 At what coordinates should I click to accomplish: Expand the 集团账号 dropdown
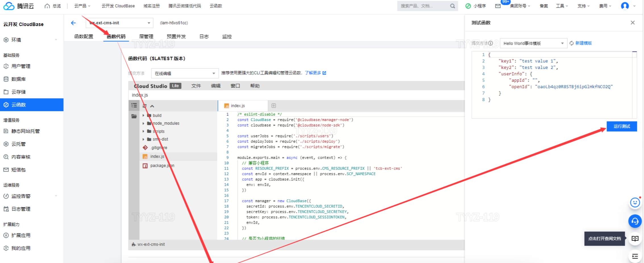520,6
